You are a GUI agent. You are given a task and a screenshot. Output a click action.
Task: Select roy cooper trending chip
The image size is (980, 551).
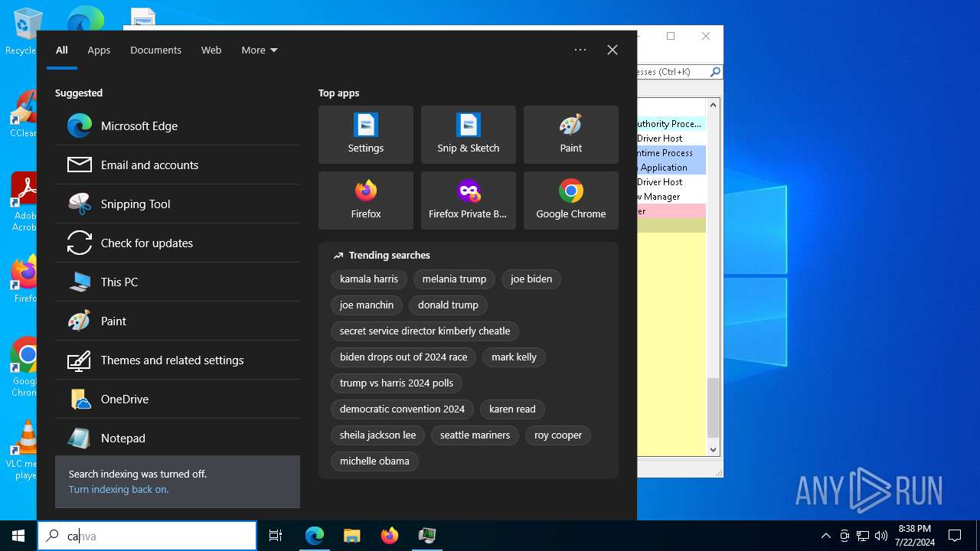pyautogui.click(x=558, y=435)
